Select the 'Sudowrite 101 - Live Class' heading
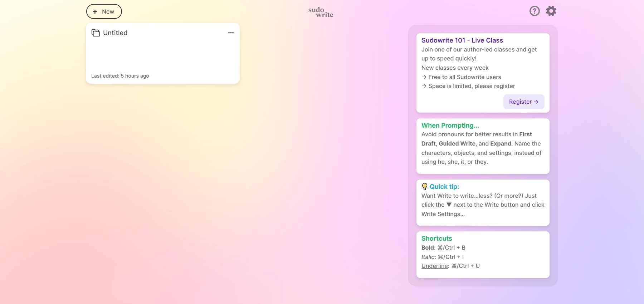 point(462,40)
